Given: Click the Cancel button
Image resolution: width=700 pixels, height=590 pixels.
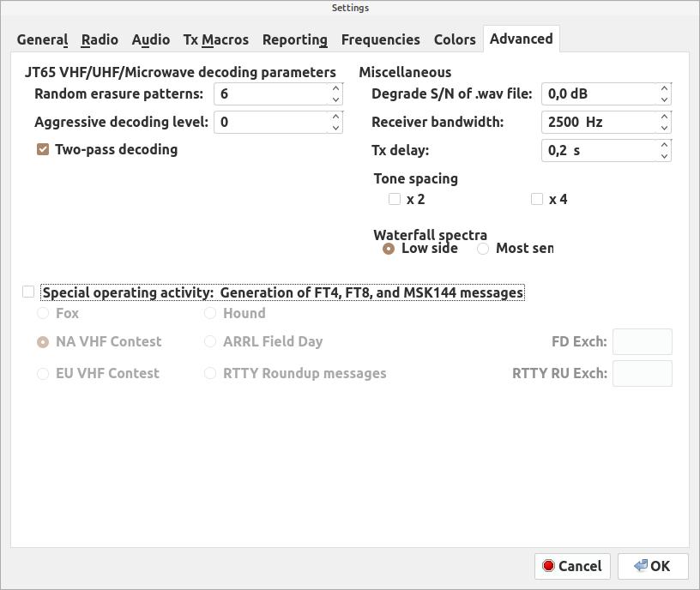Looking at the screenshot, I should [572, 566].
